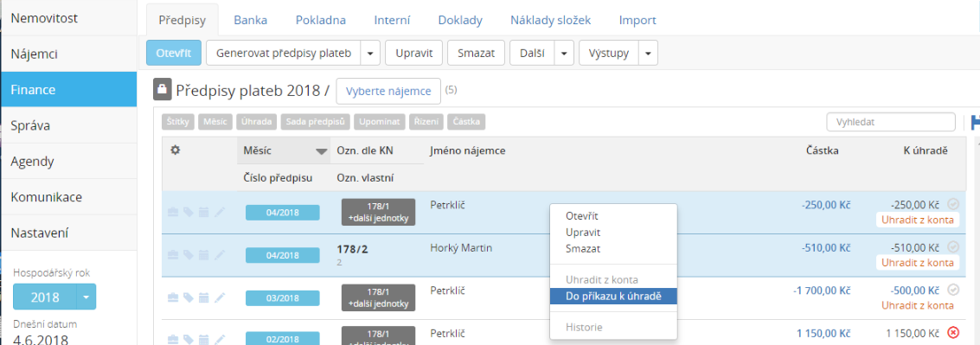
Task: Switch to the Doklady tab
Action: 460,20
